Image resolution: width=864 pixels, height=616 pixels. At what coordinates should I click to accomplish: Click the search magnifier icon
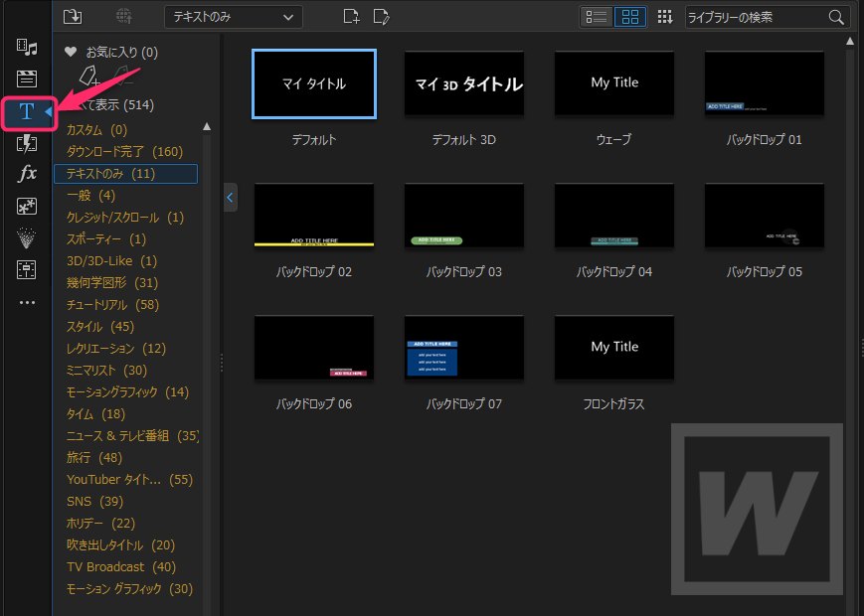[x=836, y=17]
